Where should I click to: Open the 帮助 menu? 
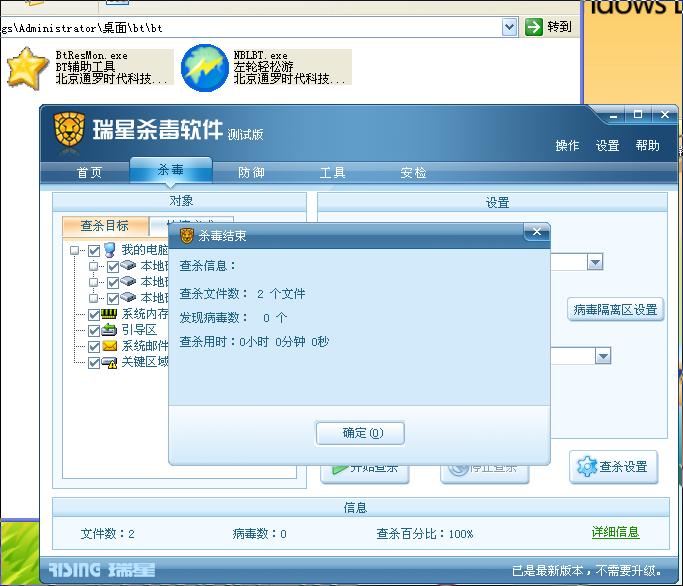647,146
